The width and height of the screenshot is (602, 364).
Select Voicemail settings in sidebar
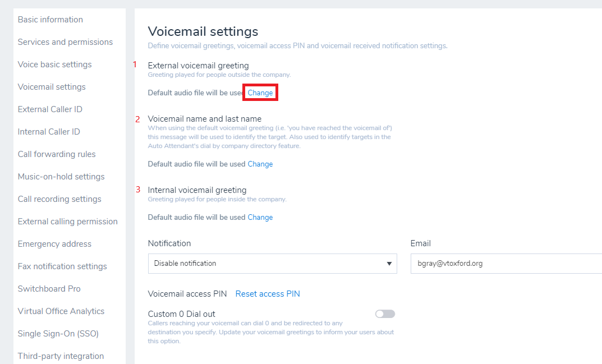coord(51,86)
